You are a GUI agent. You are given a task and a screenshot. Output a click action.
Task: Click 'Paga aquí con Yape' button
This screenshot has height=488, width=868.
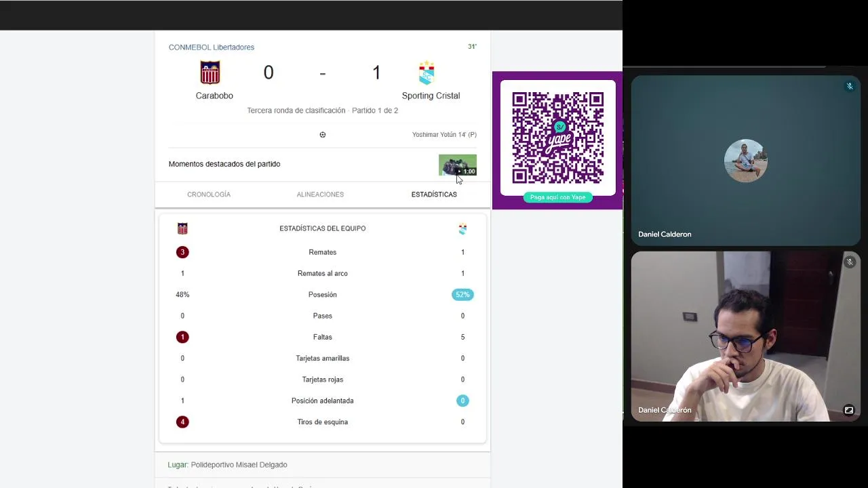(x=558, y=197)
